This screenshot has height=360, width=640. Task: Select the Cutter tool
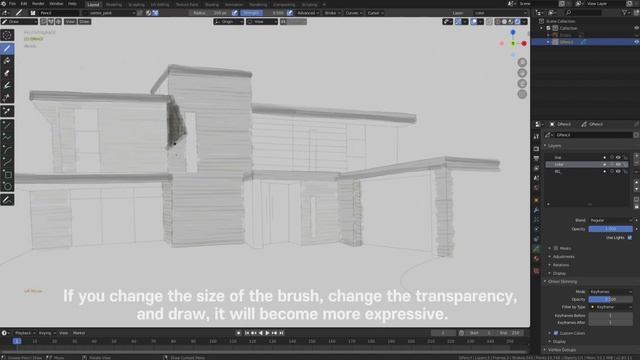pos(7,98)
